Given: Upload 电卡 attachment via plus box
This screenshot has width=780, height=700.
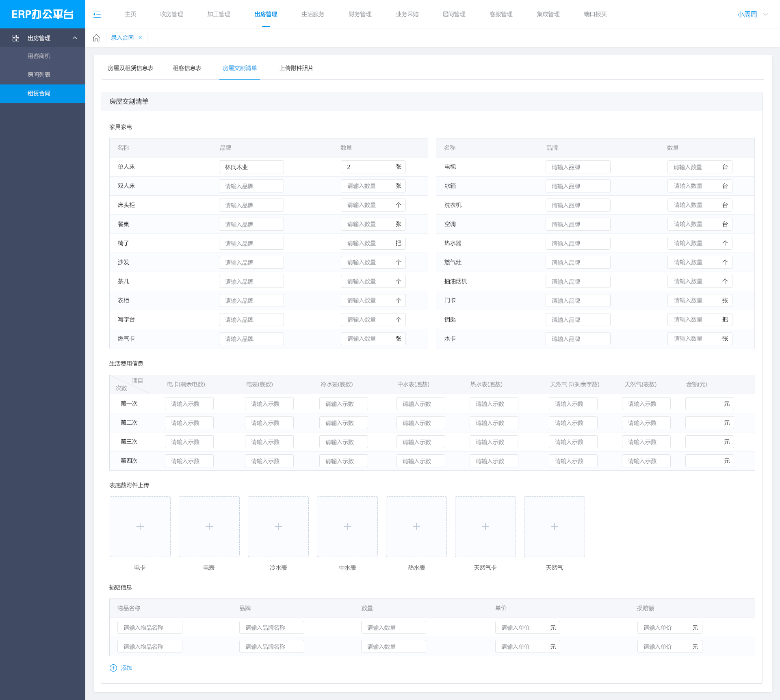Looking at the screenshot, I should 140,527.
